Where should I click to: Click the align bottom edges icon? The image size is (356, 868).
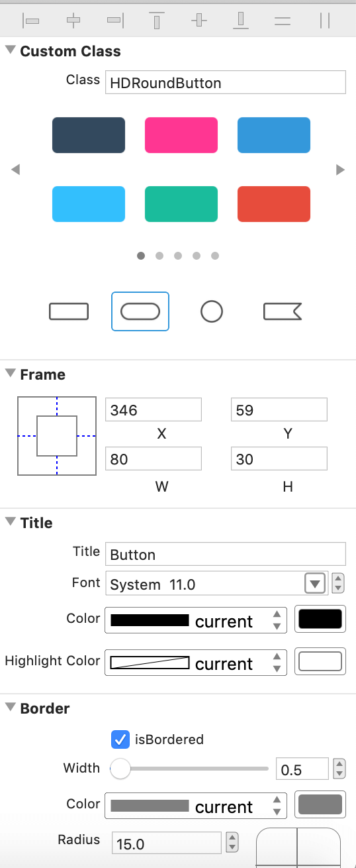point(241,21)
